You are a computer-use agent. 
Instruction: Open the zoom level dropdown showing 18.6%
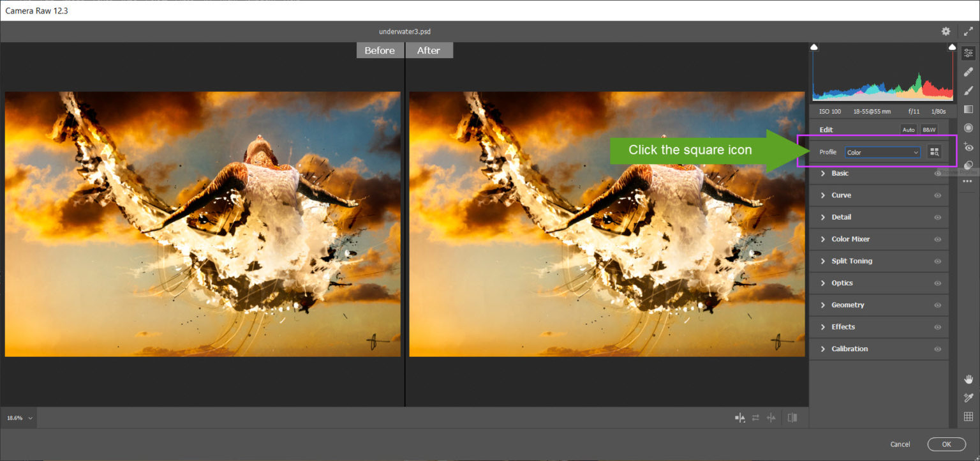point(18,418)
